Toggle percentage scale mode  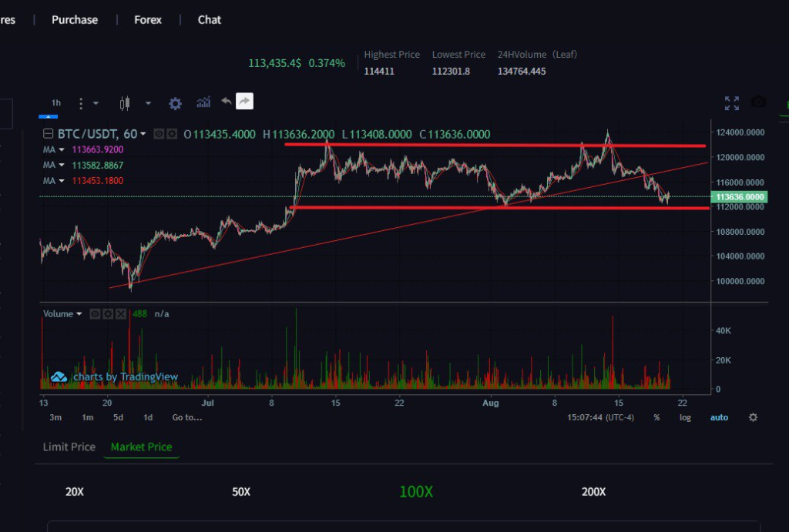point(656,417)
